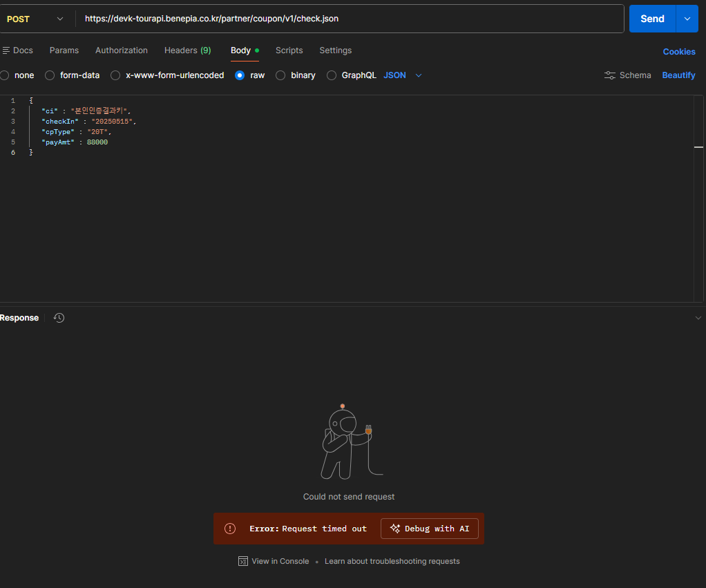Viewport: 706px width, 588px height.
Task: Collapse the Response panel chevron
Action: click(698, 318)
